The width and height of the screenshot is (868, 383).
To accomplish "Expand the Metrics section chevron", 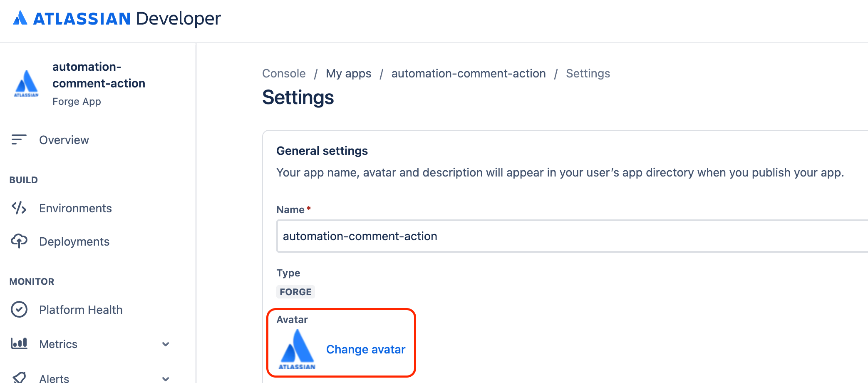I will (x=166, y=344).
